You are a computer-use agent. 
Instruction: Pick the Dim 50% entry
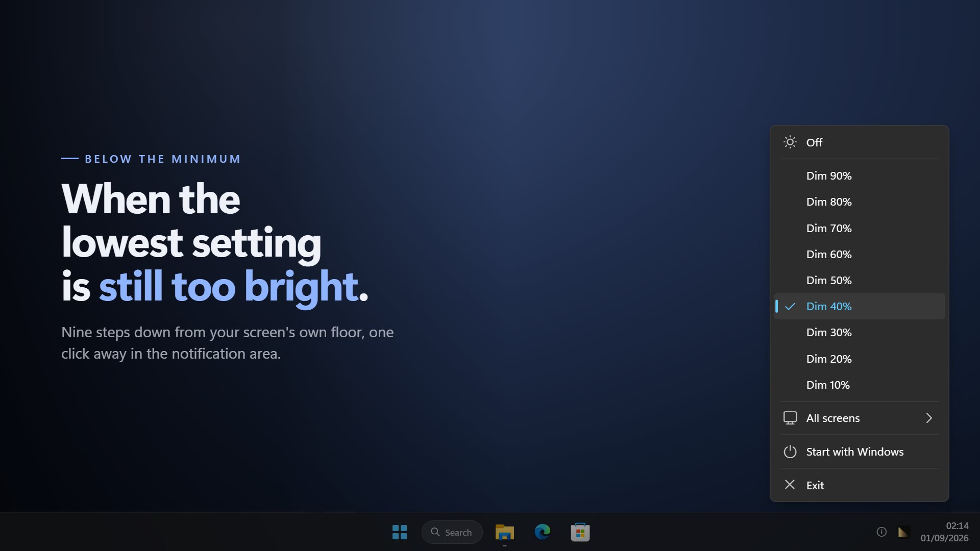(860, 280)
